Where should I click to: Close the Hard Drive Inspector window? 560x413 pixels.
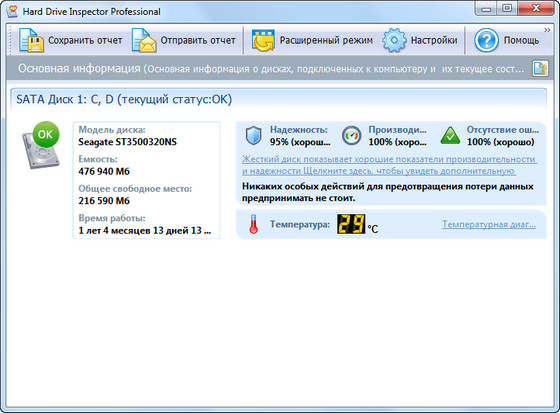535,9
